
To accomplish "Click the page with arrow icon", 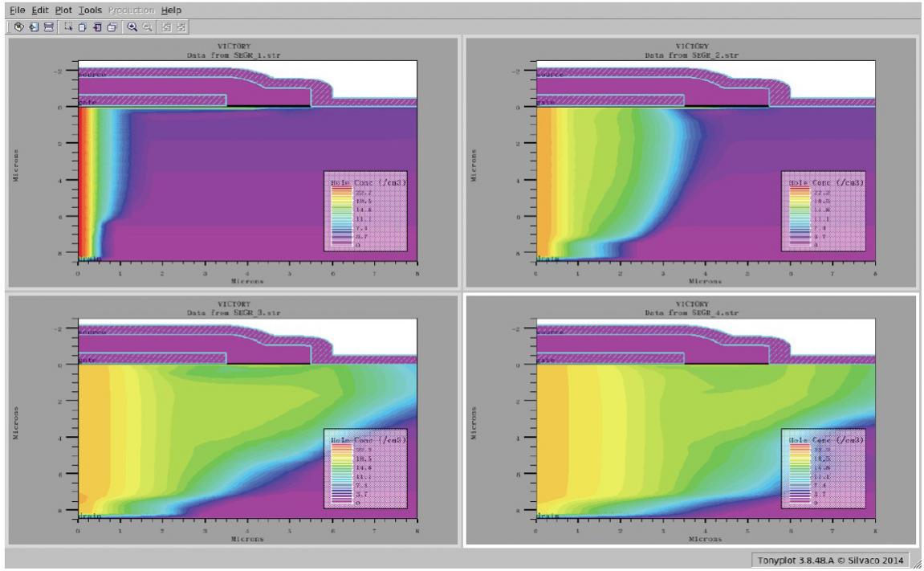I will 97,27.
